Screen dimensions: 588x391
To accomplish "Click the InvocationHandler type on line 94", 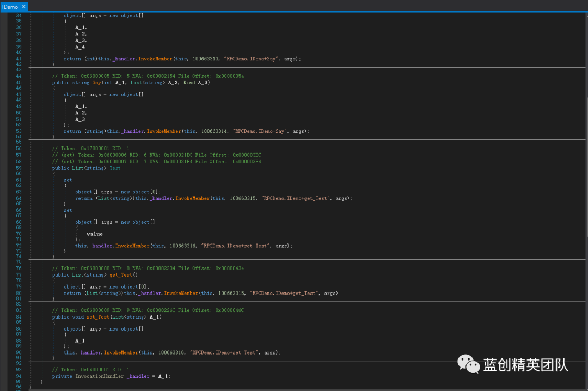I will [100, 376].
